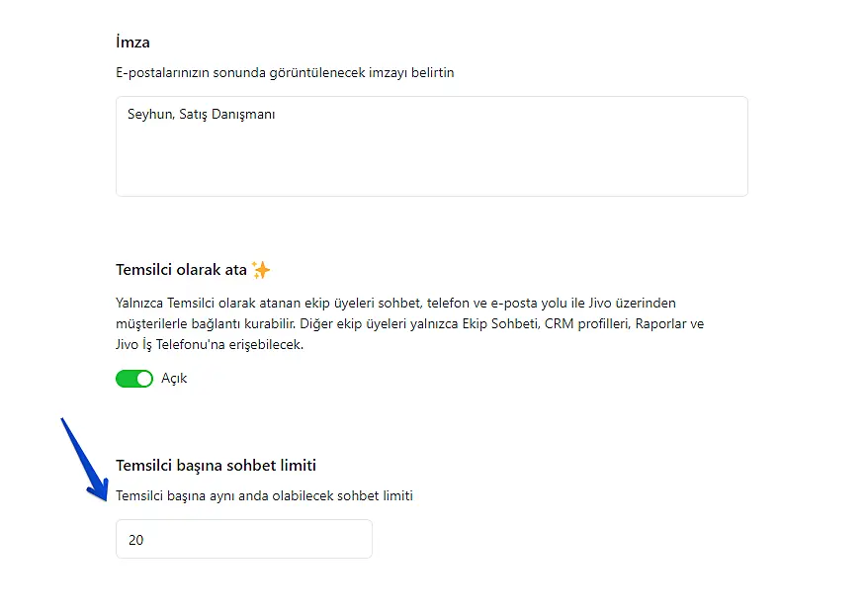Image resolution: width=867 pixels, height=616 pixels.
Task: Focus the İmza signature text area
Action: click(431, 158)
